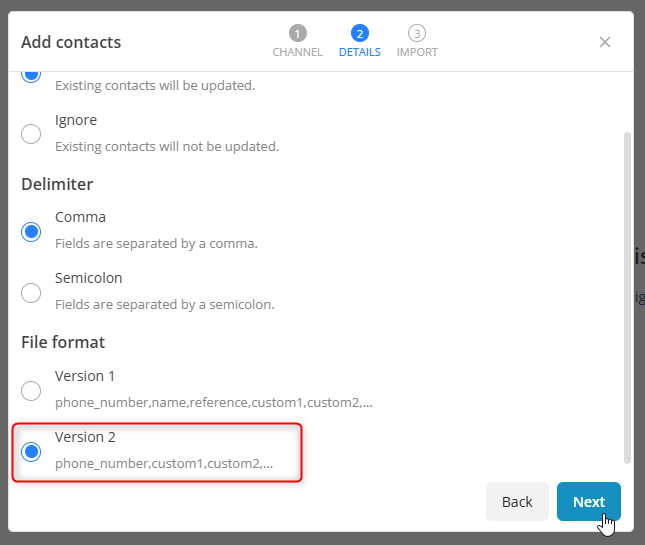645x545 pixels.
Task: Click the step 2 Details circle
Action: 359,33
